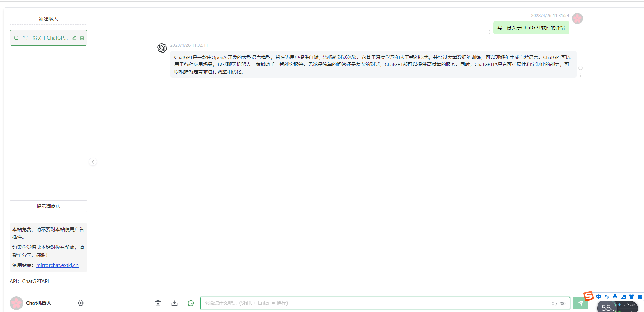This screenshot has height=312, width=644.
Task: Activate Sogou voice input microphone
Action: pos(615,297)
